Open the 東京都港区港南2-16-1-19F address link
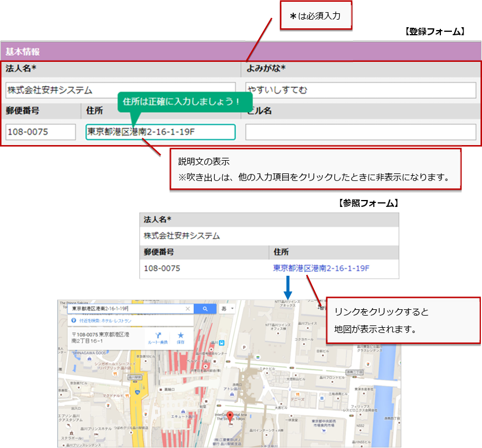 [x=321, y=268]
